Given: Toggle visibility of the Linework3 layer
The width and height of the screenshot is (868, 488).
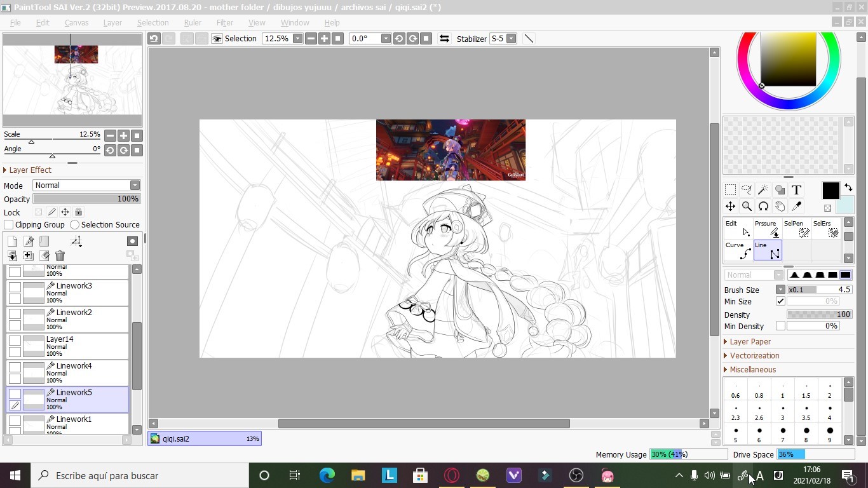Looking at the screenshot, I should tap(15, 287).
